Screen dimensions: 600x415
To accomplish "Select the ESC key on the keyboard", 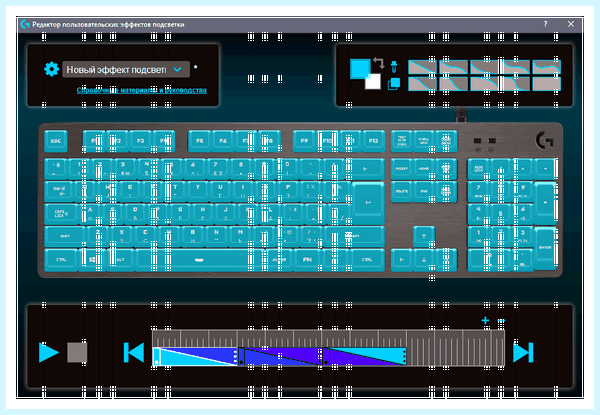I will [x=56, y=141].
